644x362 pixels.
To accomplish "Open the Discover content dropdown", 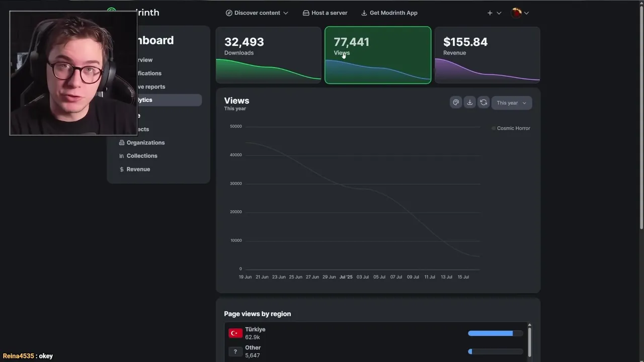I will point(257,13).
